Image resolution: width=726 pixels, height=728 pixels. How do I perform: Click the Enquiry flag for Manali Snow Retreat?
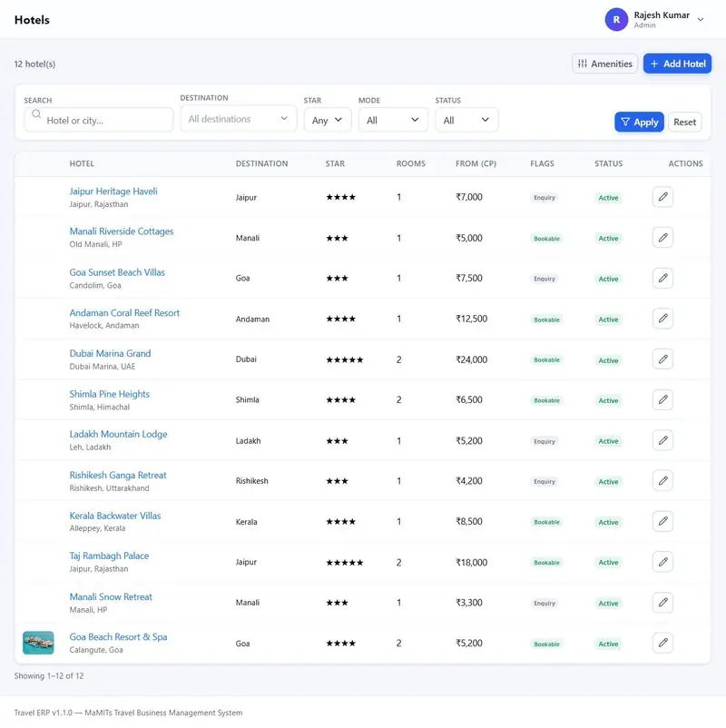click(x=544, y=603)
